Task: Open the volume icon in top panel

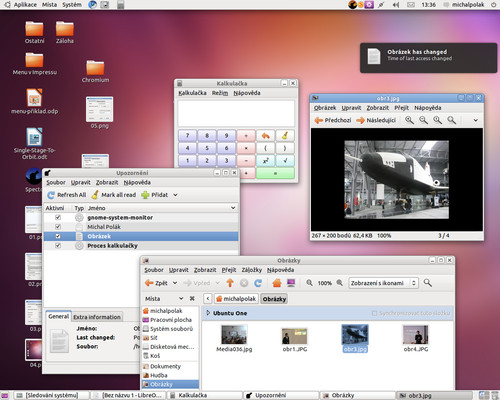Action: (396, 5)
